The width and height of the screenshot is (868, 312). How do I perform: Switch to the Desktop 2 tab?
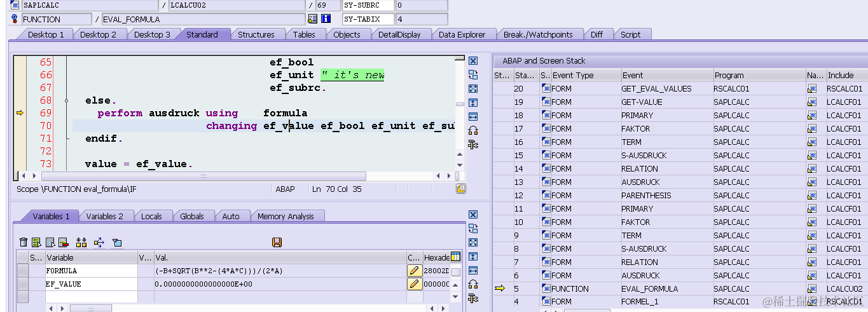click(x=98, y=34)
